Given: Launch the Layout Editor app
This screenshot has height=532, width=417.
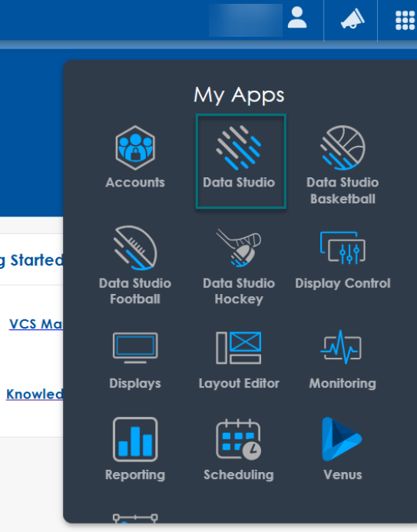Looking at the screenshot, I should point(239,361).
